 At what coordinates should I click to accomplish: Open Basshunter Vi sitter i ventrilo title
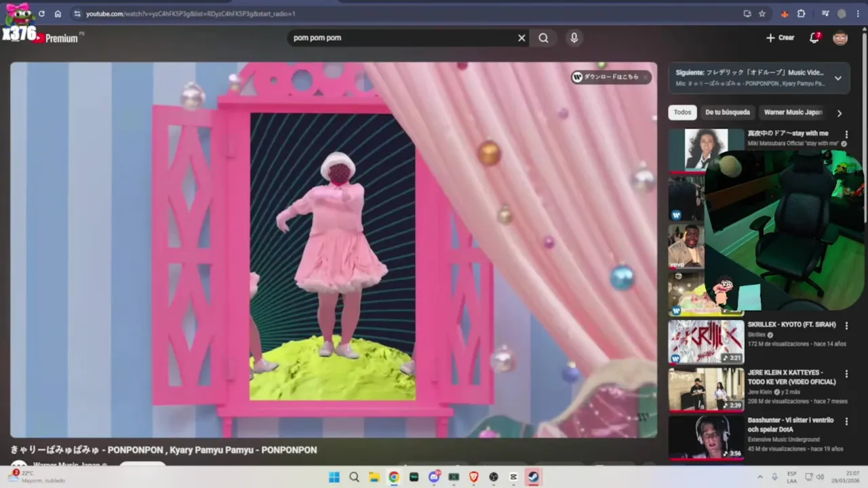coord(789,424)
